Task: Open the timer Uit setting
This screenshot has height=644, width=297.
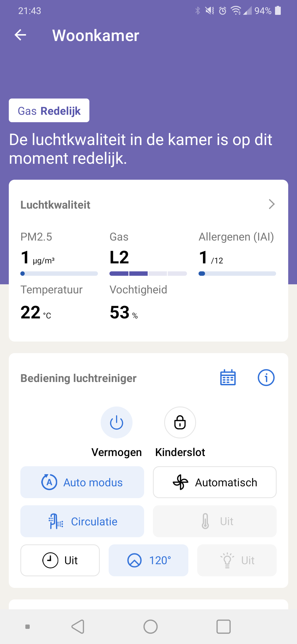Action: 60,560
